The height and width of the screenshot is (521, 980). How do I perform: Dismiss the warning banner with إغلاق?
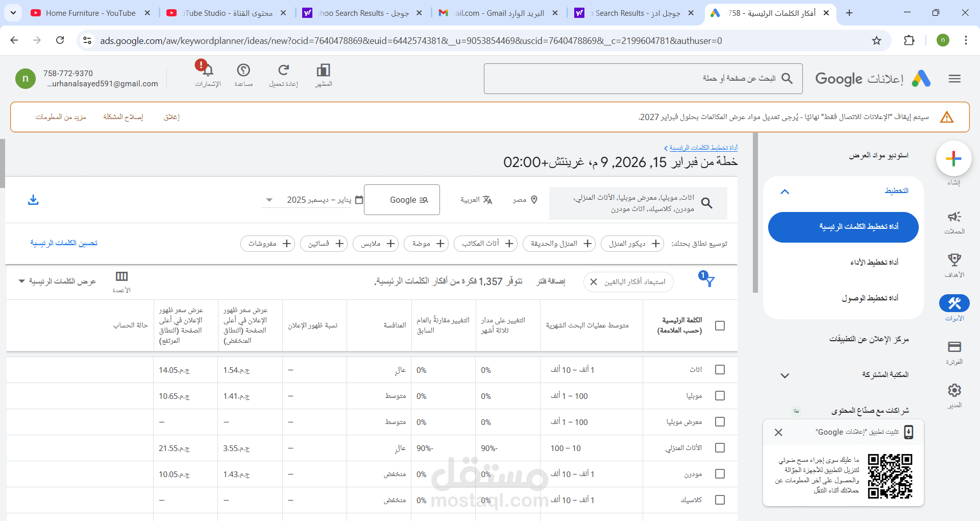click(171, 117)
